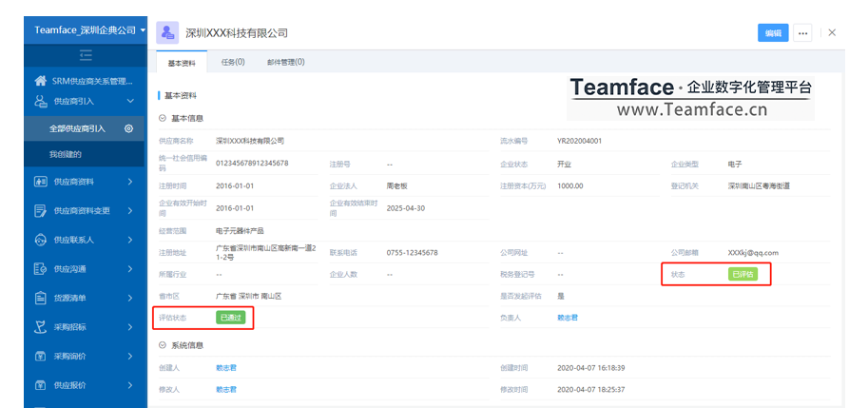The image size is (868, 408).
Task: Click the green 已通过 evaluation tag
Action: pos(231,318)
